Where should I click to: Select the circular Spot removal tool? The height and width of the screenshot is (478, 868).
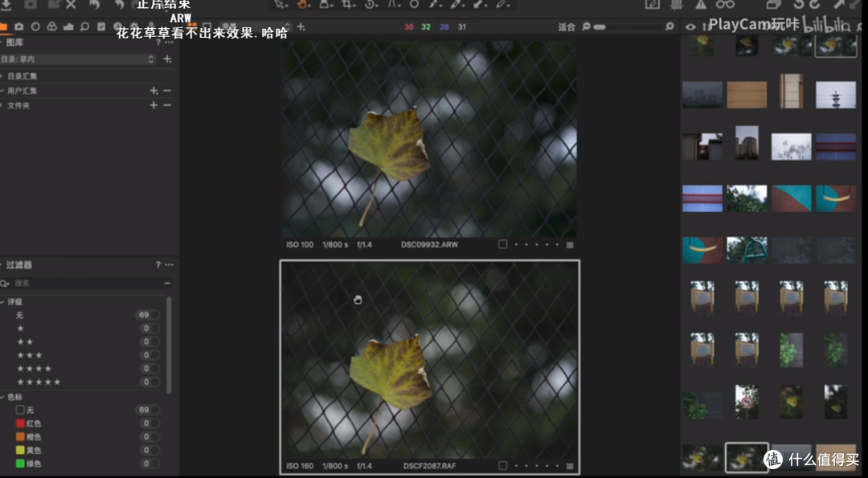point(414,4)
